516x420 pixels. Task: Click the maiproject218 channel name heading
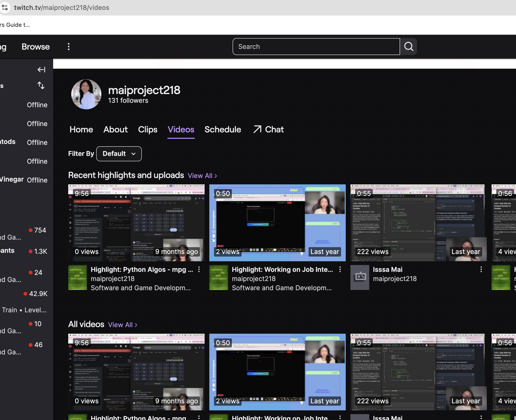144,90
